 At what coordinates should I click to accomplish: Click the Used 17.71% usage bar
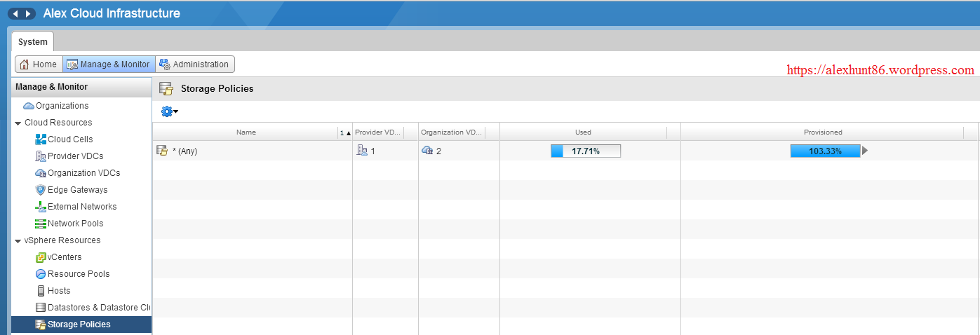pyautogui.click(x=585, y=151)
